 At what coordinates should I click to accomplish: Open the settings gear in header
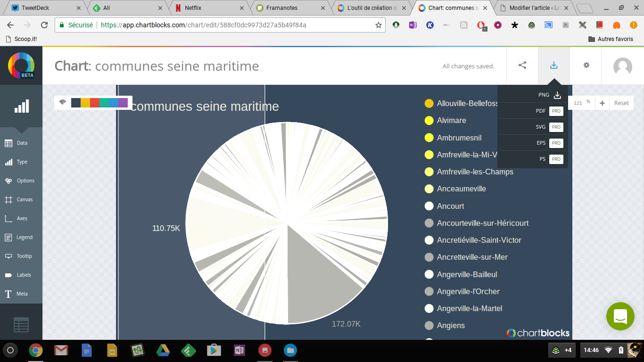coord(586,66)
